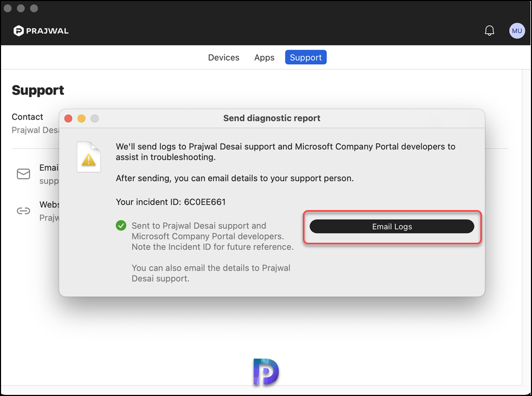532x396 pixels.
Task: Close the Send diagnostic report dialog
Action: point(68,118)
